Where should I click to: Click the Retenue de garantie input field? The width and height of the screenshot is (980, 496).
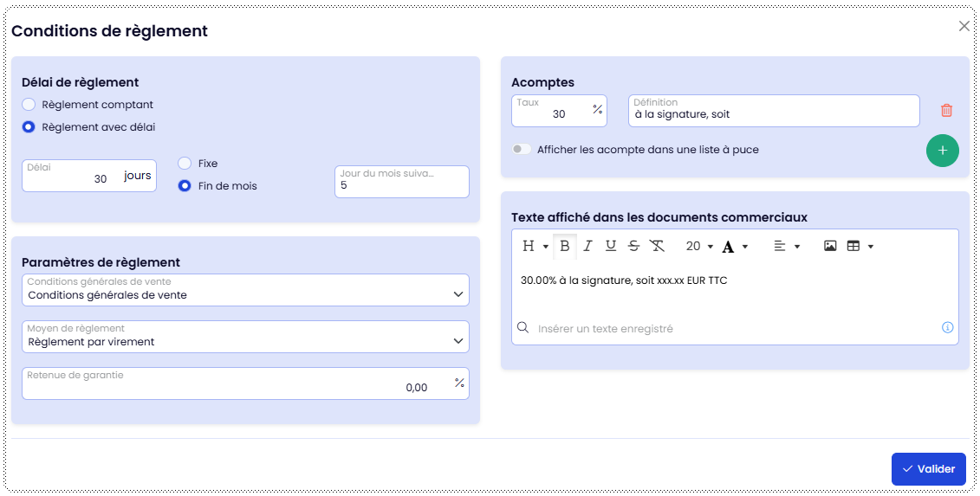coord(234,387)
